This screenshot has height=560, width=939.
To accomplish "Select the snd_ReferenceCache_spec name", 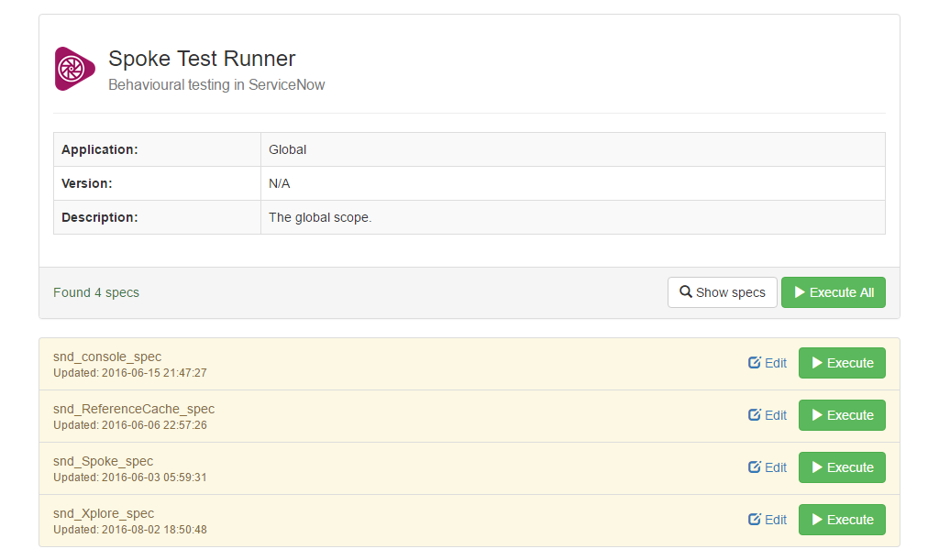I will (x=134, y=409).
